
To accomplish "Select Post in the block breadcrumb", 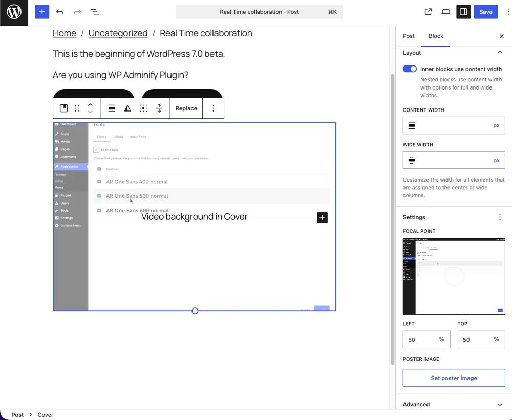I will pyautogui.click(x=17, y=415).
